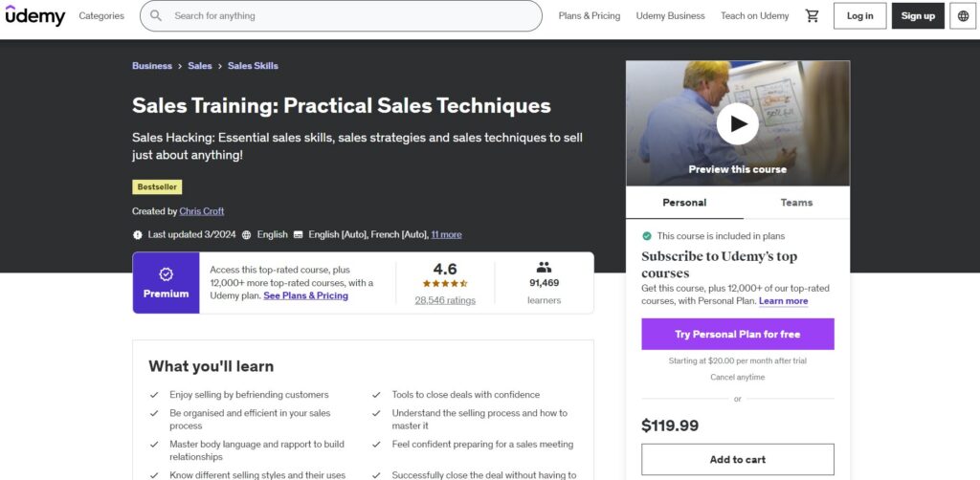Screen dimensions: 980x480
Task: Click the Log in button
Action: [860, 15]
